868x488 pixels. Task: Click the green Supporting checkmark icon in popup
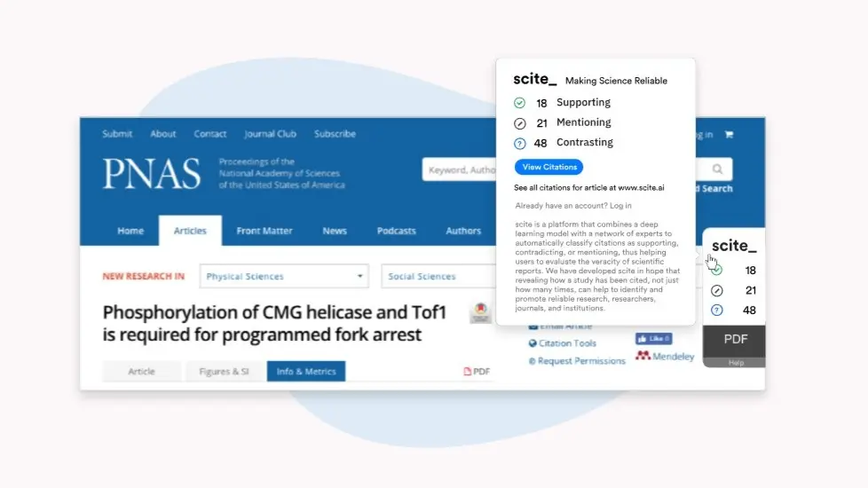[x=519, y=103]
